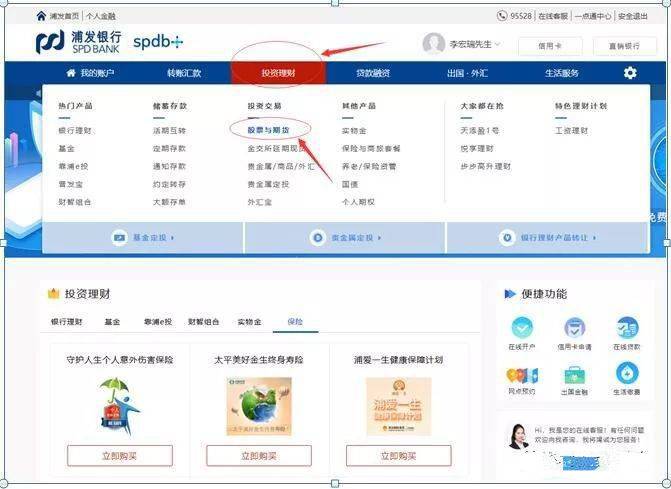Click the 网点预约 quick function icon

point(522,375)
